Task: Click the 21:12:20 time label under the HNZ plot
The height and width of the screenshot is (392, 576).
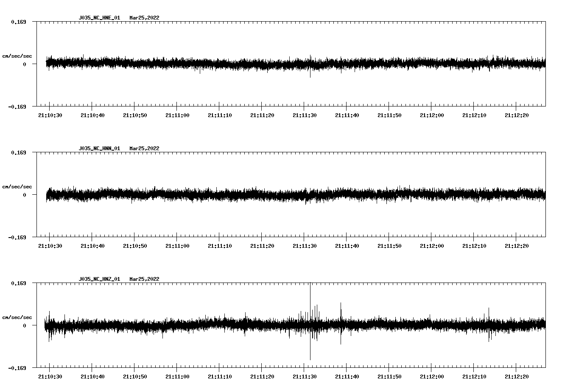Action: pyautogui.click(x=517, y=377)
